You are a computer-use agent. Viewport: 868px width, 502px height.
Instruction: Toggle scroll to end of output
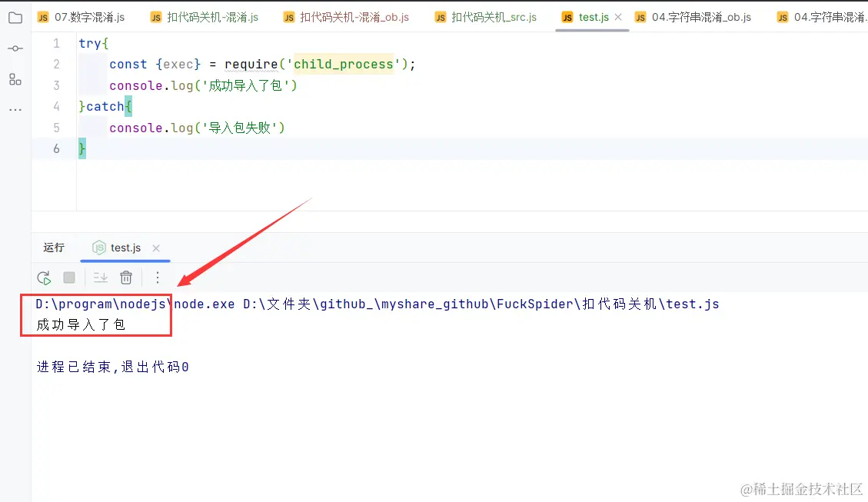pos(100,278)
